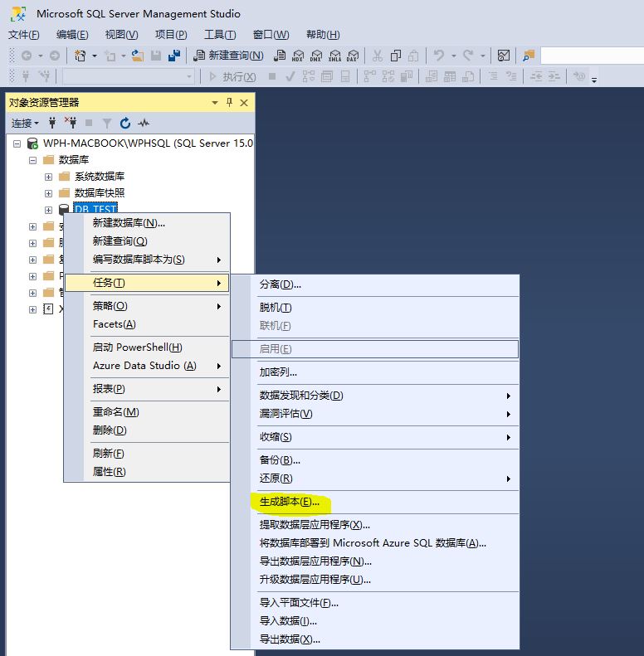Select 新建数据库(N)... in context menu
The image size is (644, 656).
click(x=148, y=223)
